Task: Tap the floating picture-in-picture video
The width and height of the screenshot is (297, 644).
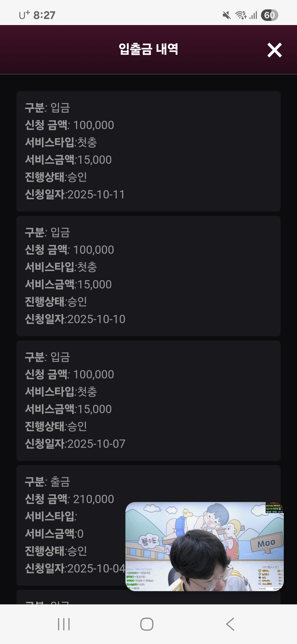Action: click(204, 546)
